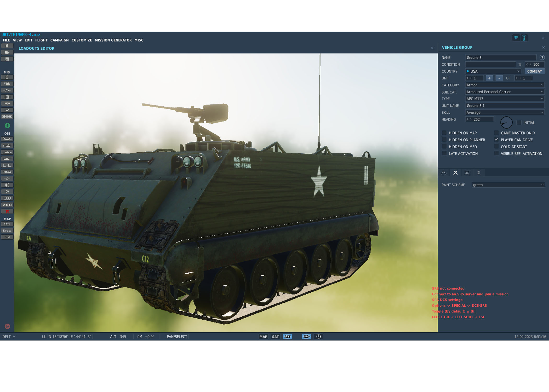Open the Type dropdown showing APC M113
The width and height of the screenshot is (549, 392).
click(x=505, y=99)
